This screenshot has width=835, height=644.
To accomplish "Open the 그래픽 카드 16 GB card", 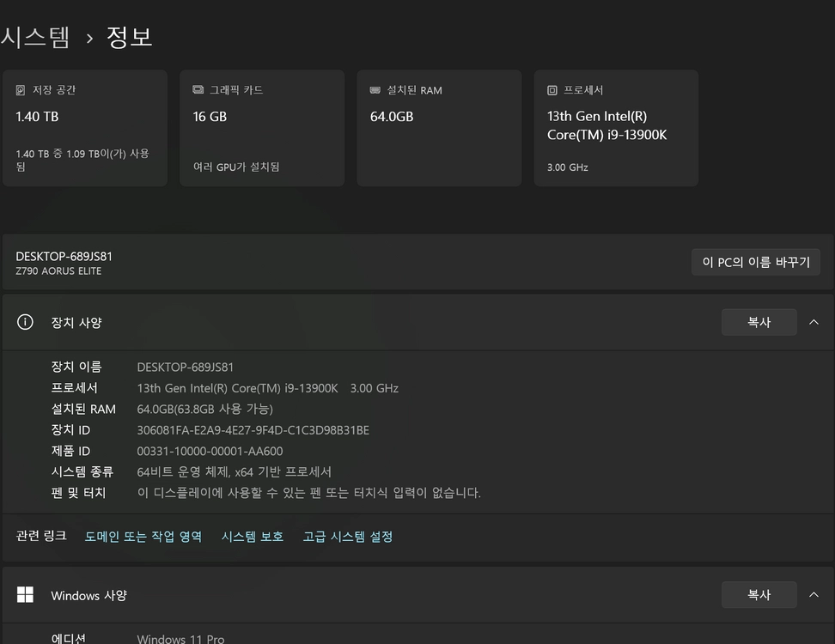I will click(x=262, y=128).
